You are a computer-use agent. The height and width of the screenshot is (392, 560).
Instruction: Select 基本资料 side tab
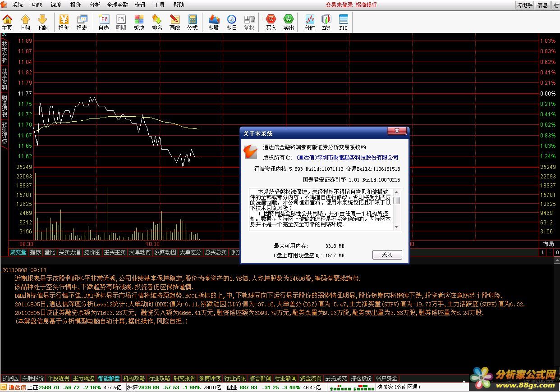(5, 79)
